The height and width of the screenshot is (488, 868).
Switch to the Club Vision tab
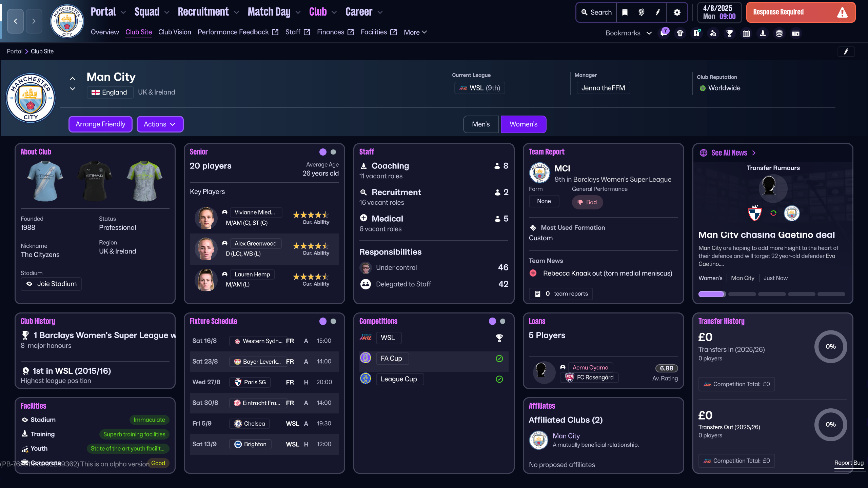coord(175,32)
